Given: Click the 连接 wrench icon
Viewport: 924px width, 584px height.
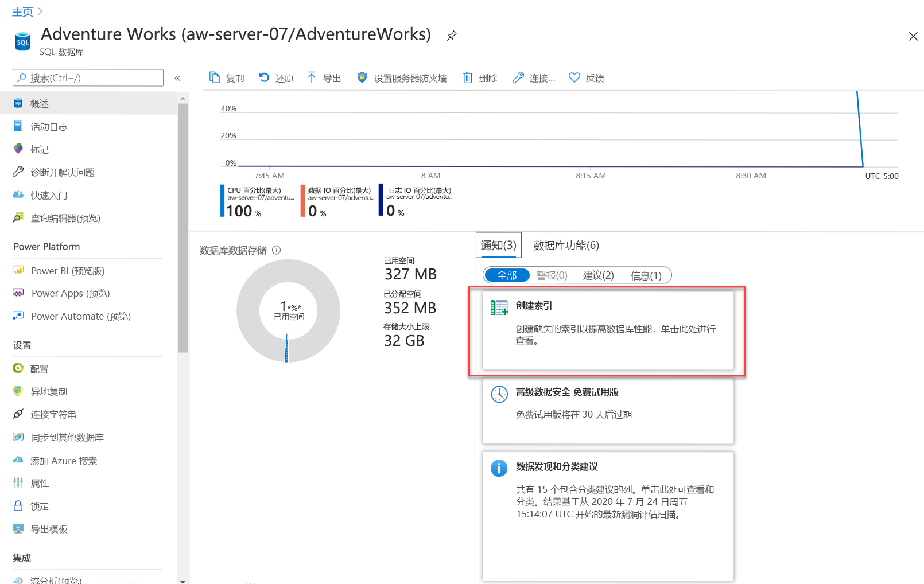Looking at the screenshot, I should (518, 77).
